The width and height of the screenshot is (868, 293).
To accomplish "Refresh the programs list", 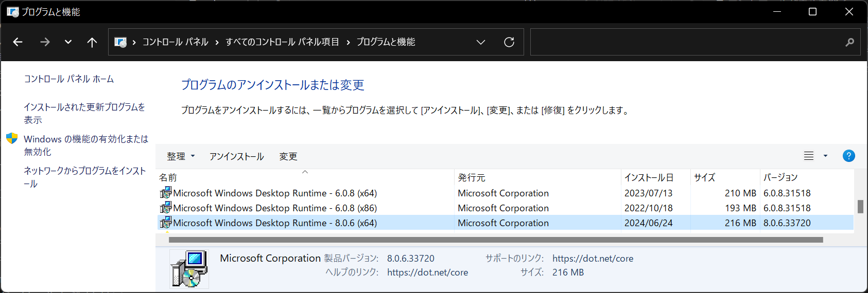I will [509, 42].
